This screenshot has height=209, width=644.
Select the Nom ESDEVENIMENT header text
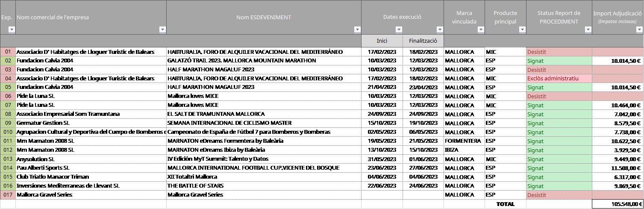pos(264,17)
